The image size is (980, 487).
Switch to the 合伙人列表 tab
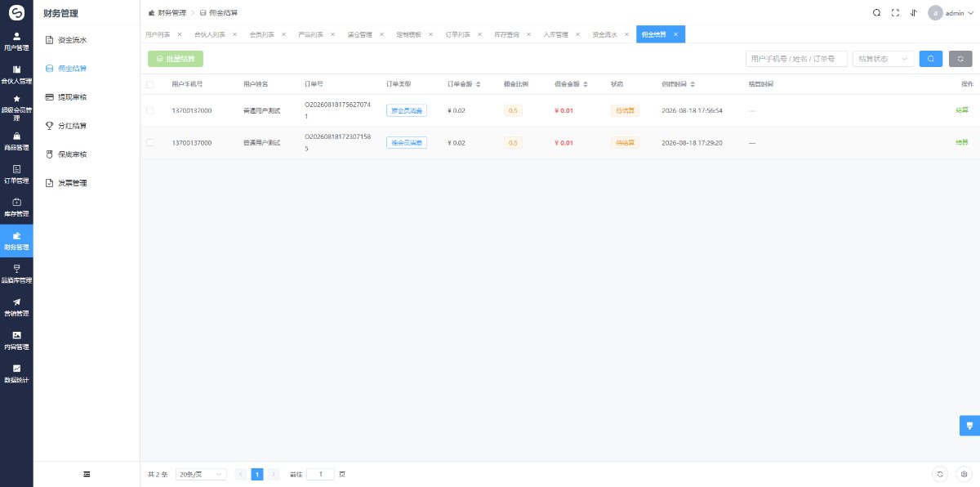click(210, 34)
